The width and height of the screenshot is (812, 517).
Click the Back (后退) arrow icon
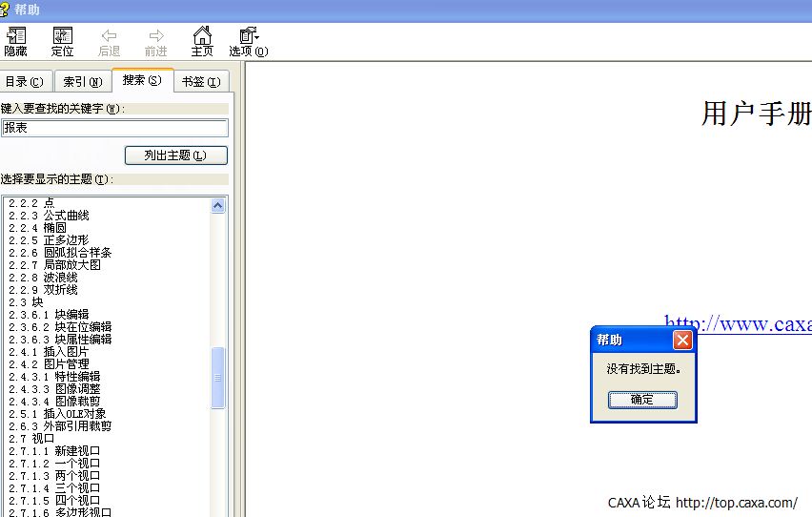tap(109, 41)
